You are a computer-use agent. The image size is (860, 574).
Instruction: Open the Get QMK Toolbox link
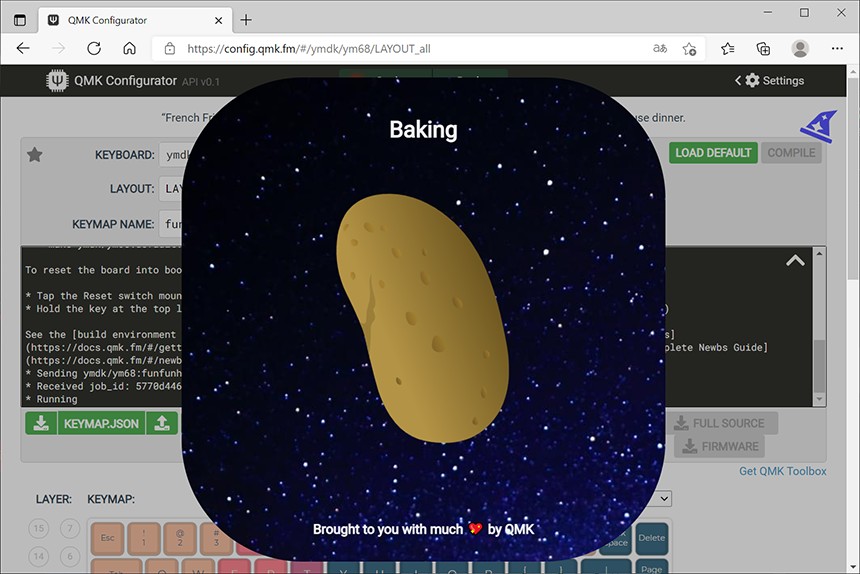783,471
